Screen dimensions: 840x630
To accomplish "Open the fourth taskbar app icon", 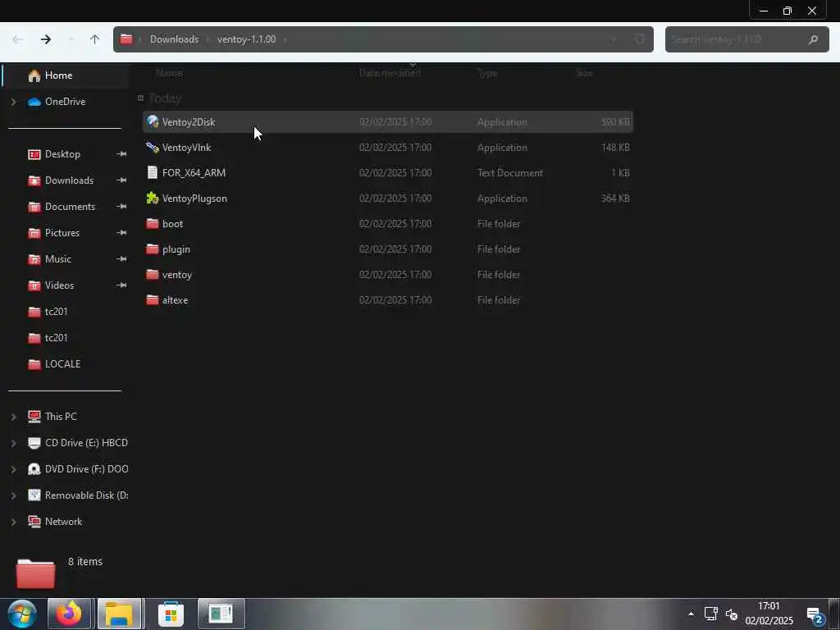I will point(221,614).
